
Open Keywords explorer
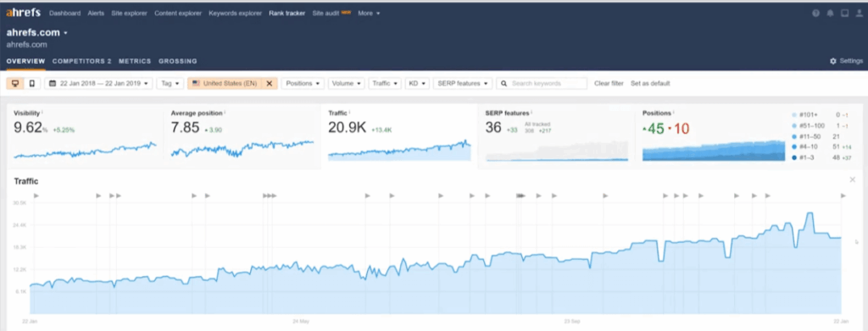[x=236, y=14]
